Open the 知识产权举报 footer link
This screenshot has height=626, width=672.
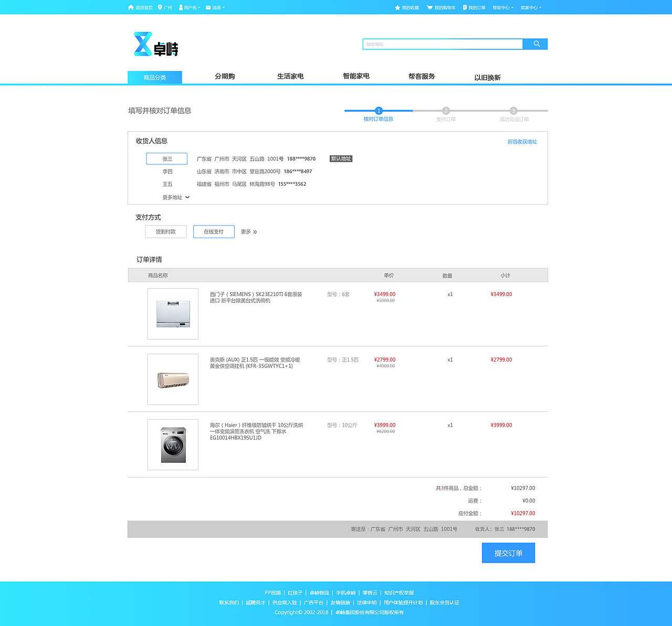pos(399,593)
